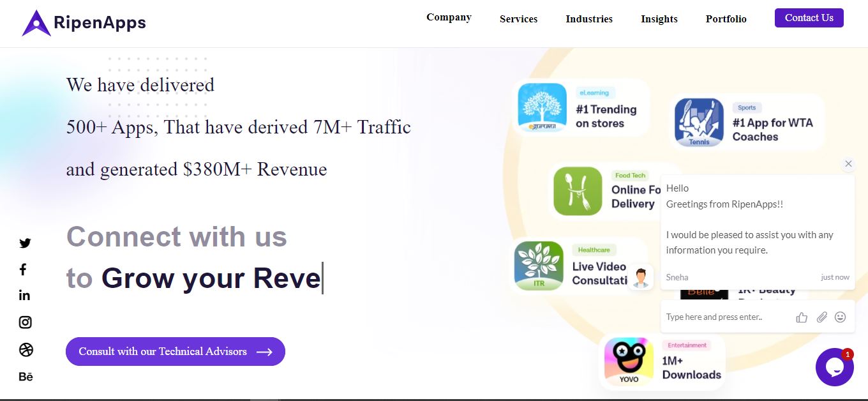868x401 pixels.
Task: Select the green food delivery app icon
Action: [x=578, y=191]
